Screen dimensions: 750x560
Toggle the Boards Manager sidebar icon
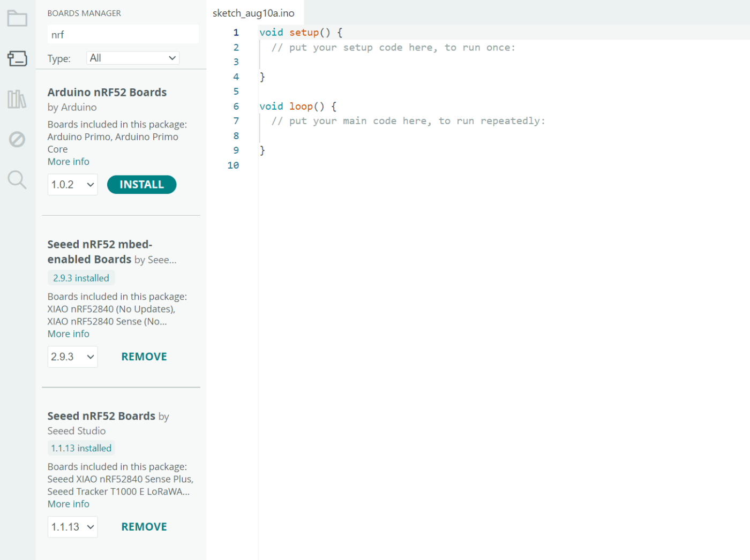(x=17, y=58)
